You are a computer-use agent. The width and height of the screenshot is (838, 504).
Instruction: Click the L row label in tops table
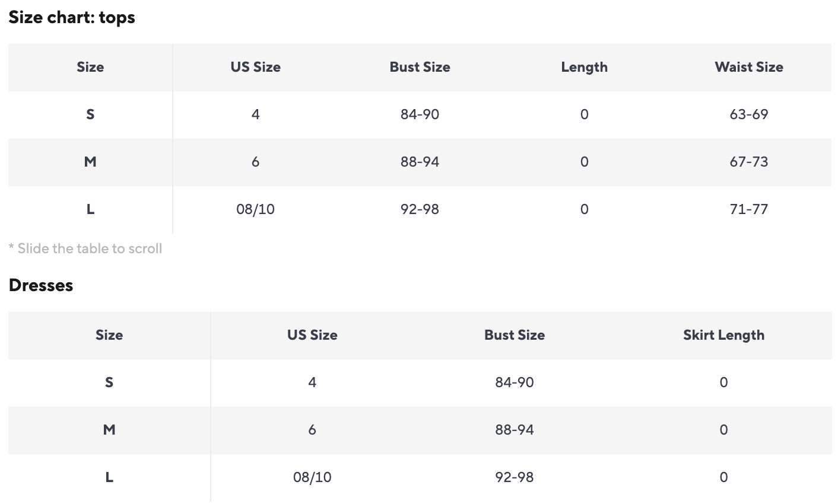pos(90,209)
